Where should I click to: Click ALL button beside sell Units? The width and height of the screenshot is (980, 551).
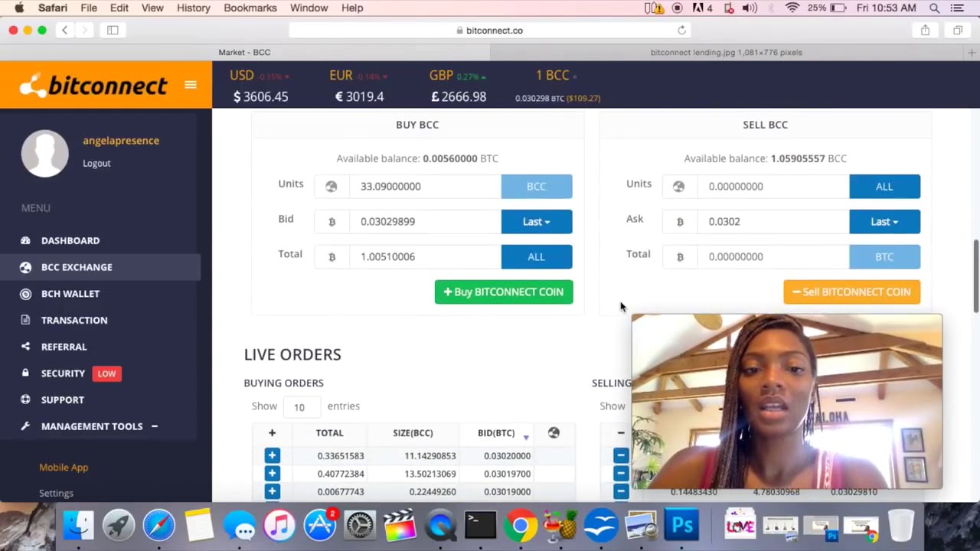(884, 186)
